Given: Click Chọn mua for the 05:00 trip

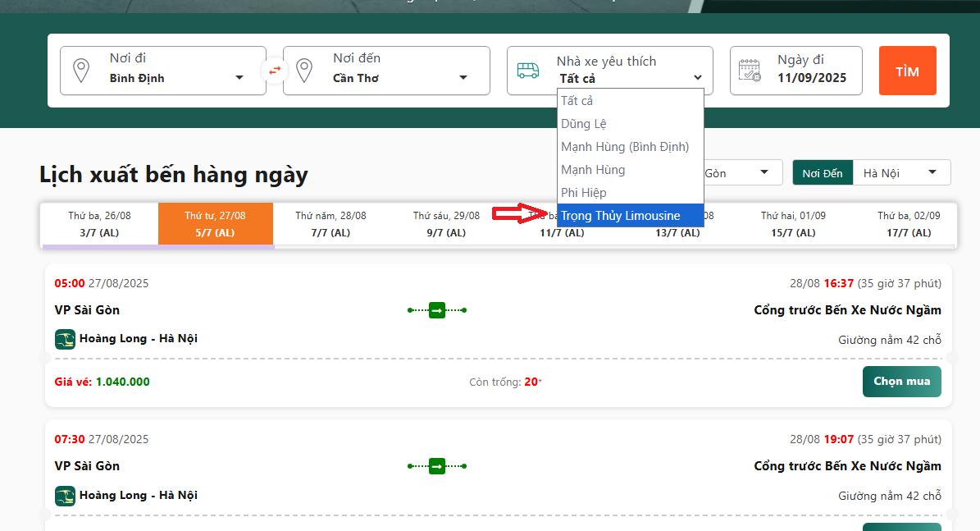Looking at the screenshot, I should [901, 382].
